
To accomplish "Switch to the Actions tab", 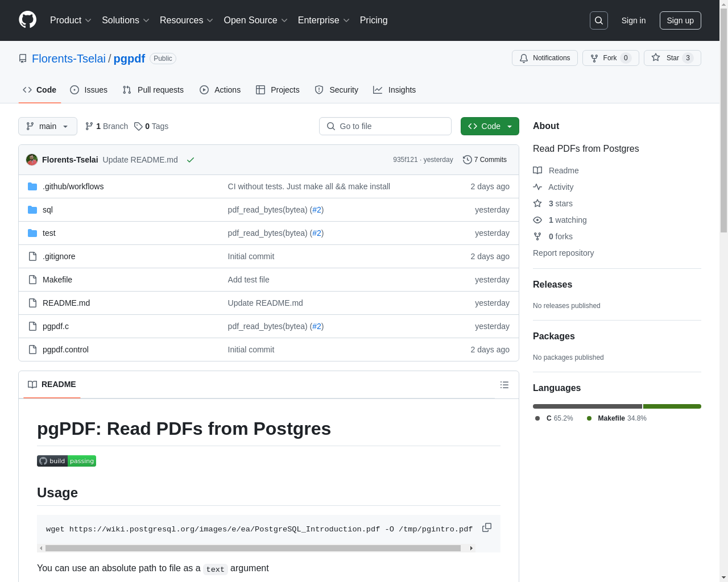I will 220,90.
